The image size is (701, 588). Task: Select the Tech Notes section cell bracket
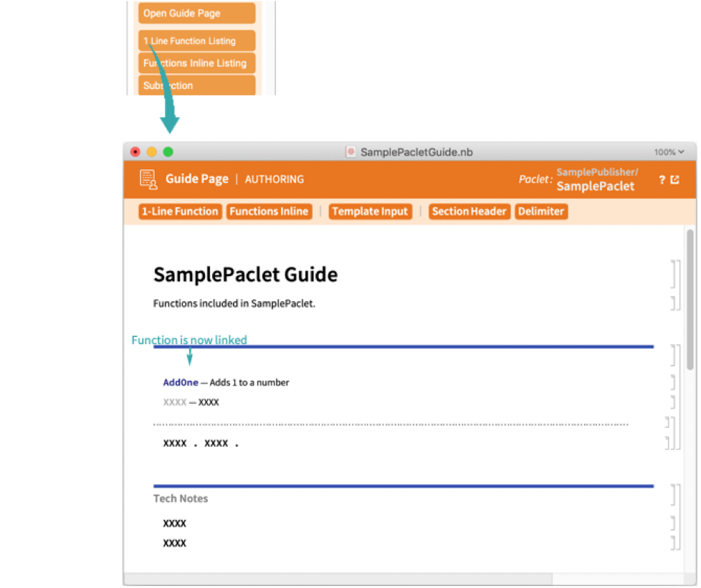coord(674,495)
